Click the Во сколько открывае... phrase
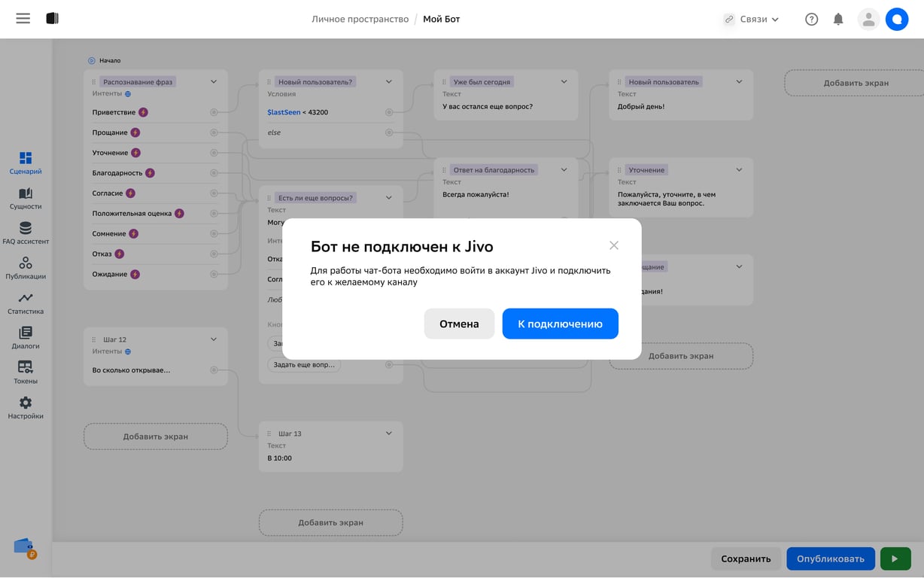This screenshot has height=578, width=924. point(131,370)
